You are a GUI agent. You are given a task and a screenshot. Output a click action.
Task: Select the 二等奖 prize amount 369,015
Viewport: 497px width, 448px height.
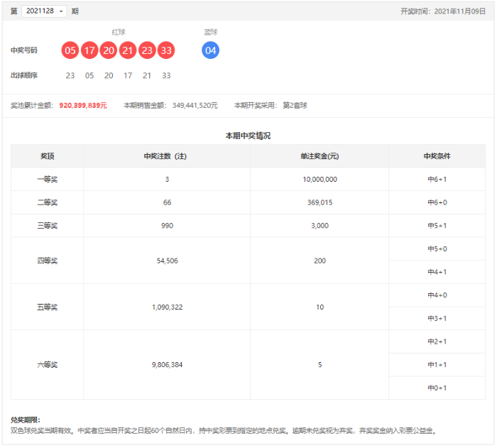pos(319,202)
